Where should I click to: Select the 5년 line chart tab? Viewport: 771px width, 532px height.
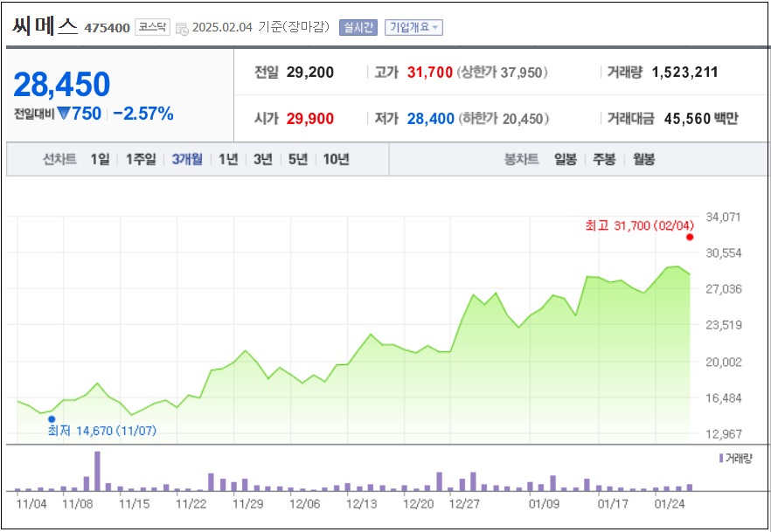pos(297,159)
